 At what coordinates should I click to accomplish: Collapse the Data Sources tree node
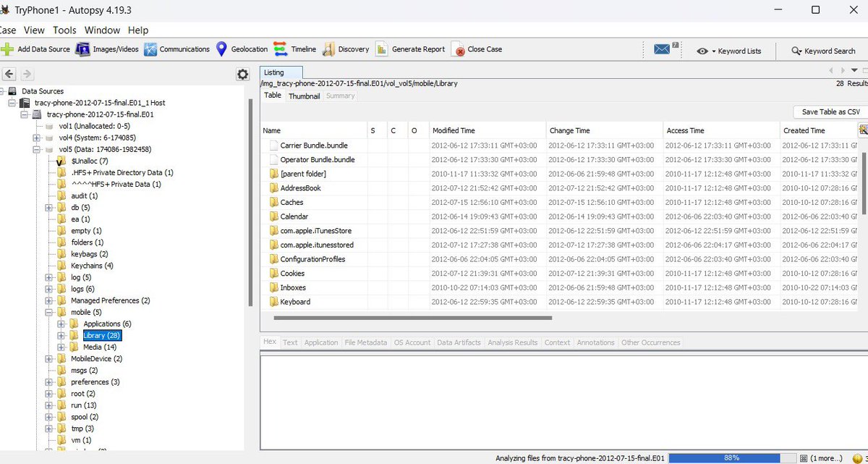(2, 91)
